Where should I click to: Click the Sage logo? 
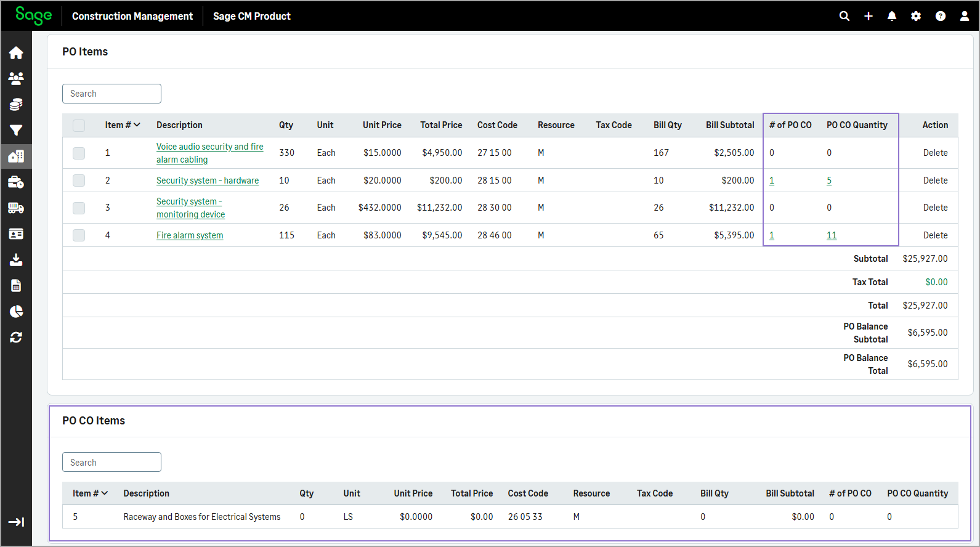click(x=33, y=15)
